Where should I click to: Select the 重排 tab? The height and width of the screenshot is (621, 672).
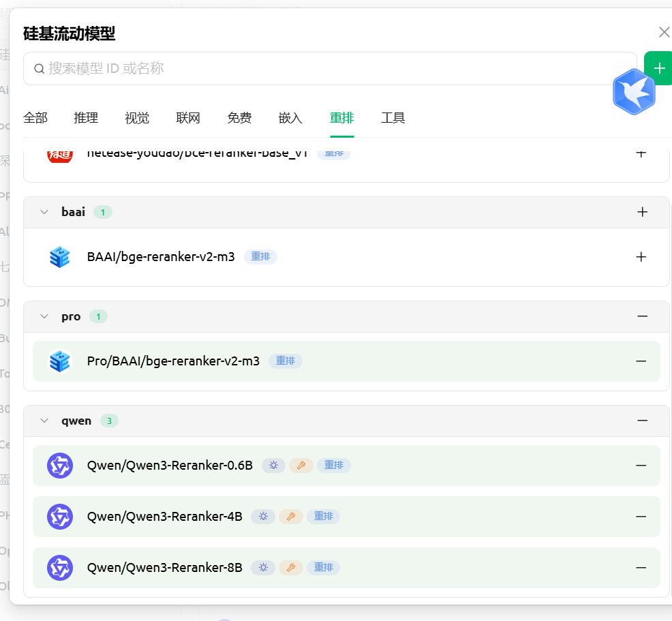pos(342,118)
